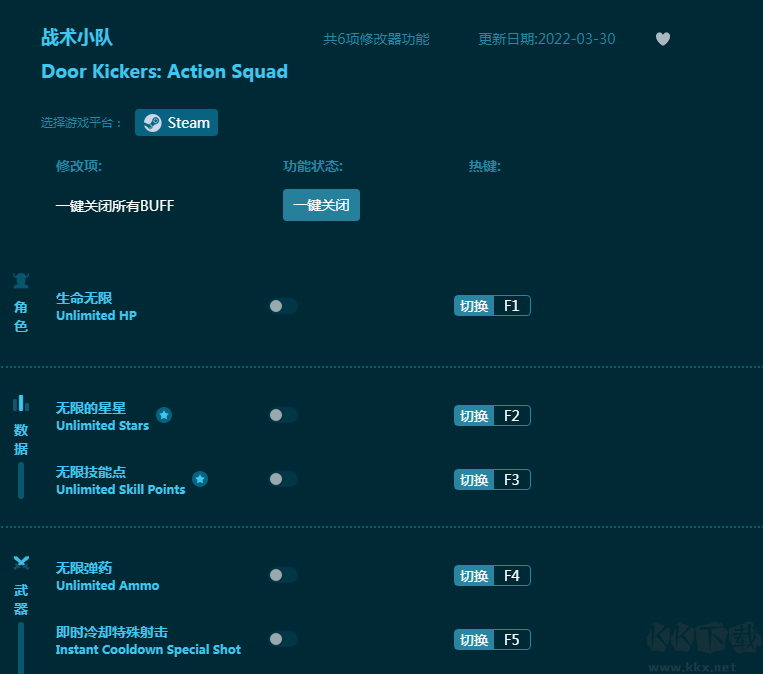Screen dimensions: 763x674
Task: Enable the Unlimited Ammo switch
Action: 283,575
